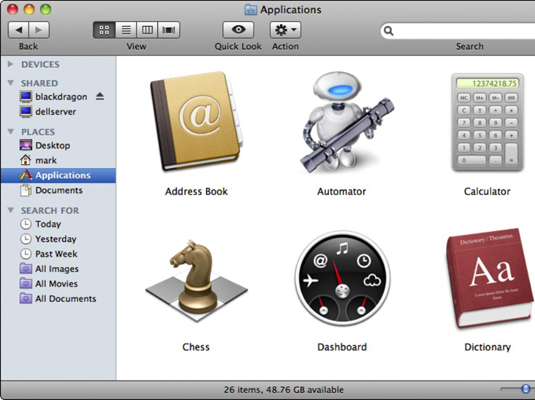Open the Address Book application icon
Screen dimensions: 535x400
(x=197, y=121)
